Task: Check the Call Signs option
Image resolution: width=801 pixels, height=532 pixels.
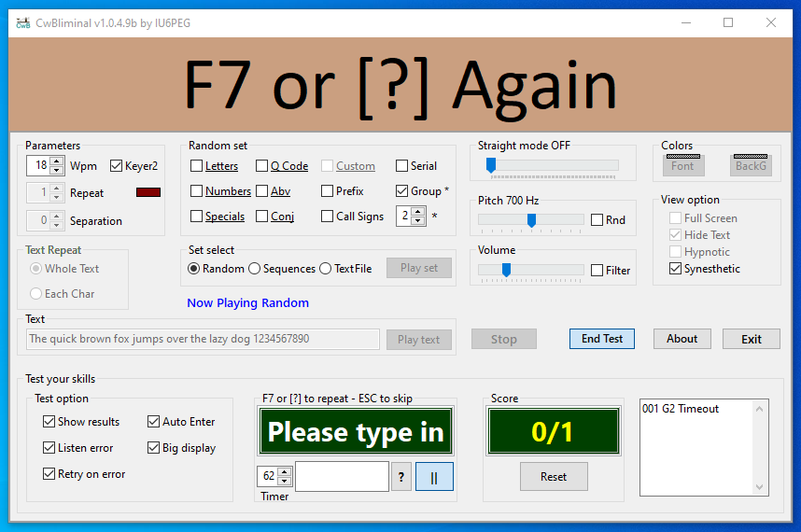Action: pyautogui.click(x=327, y=216)
